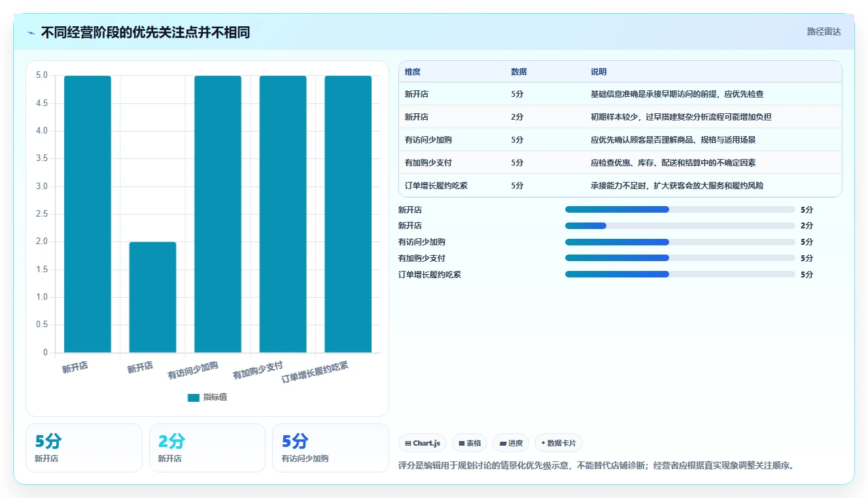Open the 2分 新开店 stat card
This screenshot has height=498, width=868.
207,448
